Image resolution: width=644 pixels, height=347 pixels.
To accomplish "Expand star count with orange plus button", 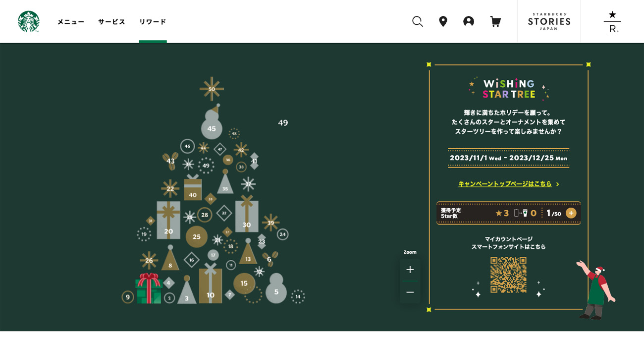I will [x=571, y=213].
